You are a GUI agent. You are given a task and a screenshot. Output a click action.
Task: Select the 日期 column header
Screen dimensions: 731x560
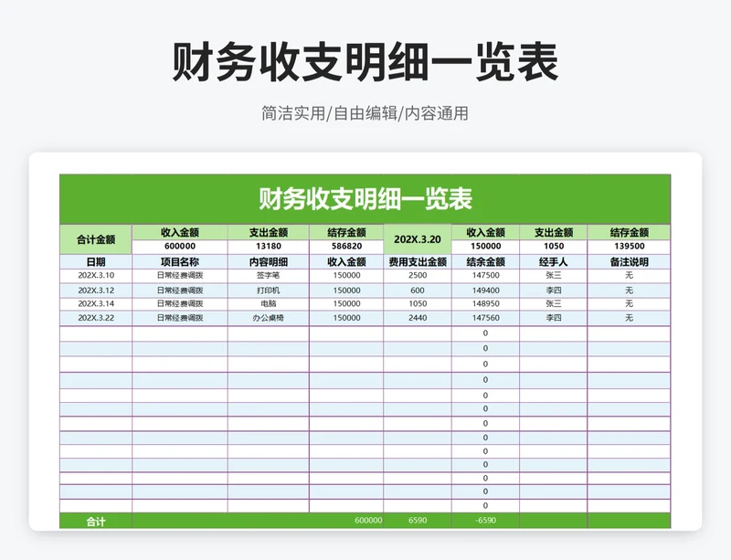point(96,262)
